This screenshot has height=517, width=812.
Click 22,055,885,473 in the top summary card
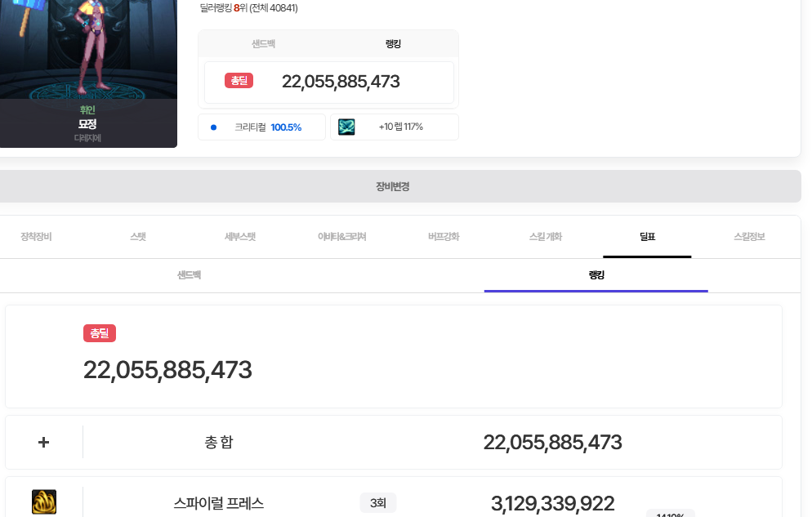coord(341,81)
